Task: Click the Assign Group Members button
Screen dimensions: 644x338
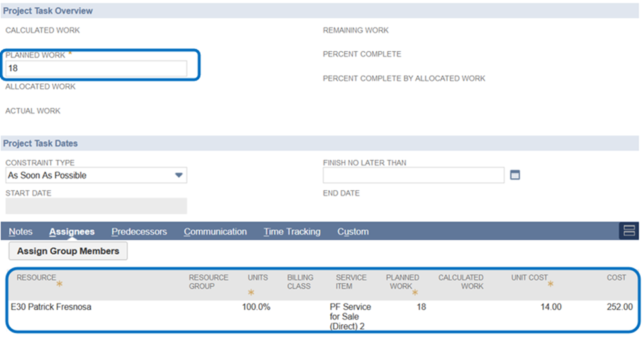Action: coord(68,251)
